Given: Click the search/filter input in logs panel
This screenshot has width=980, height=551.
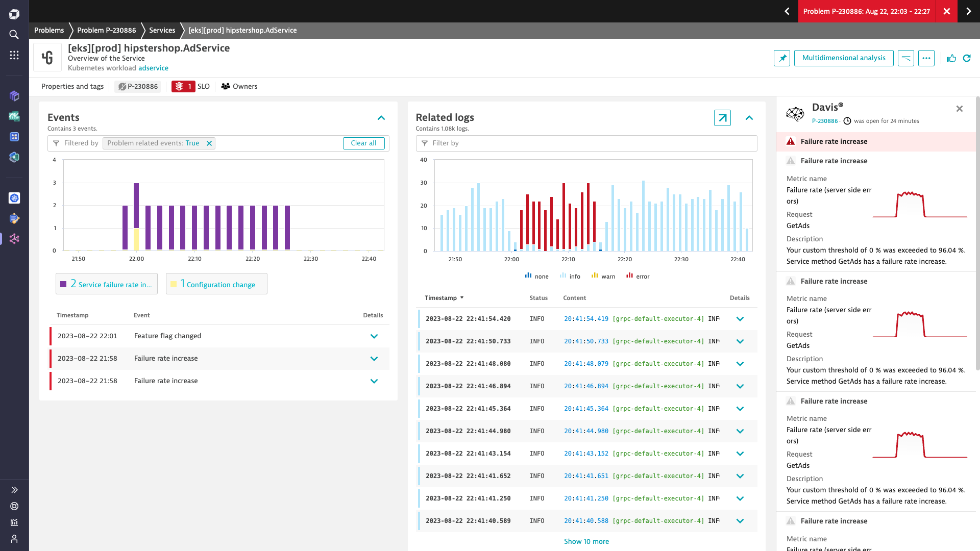Looking at the screenshot, I should (x=587, y=142).
